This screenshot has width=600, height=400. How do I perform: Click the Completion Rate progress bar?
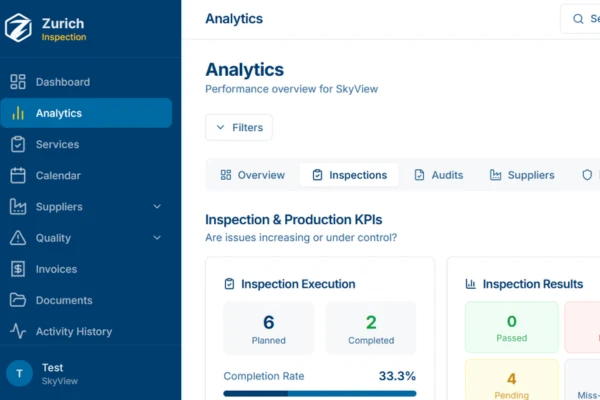tap(320, 393)
